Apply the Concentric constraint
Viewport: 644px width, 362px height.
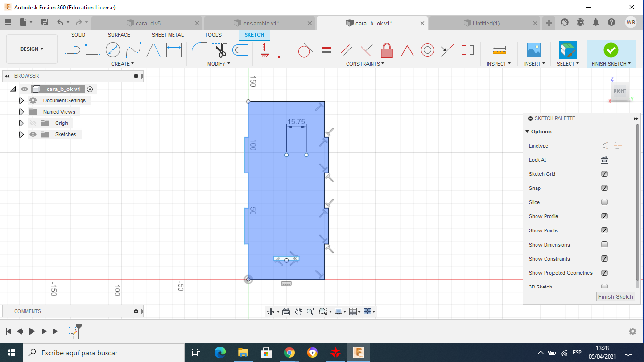tap(427, 49)
